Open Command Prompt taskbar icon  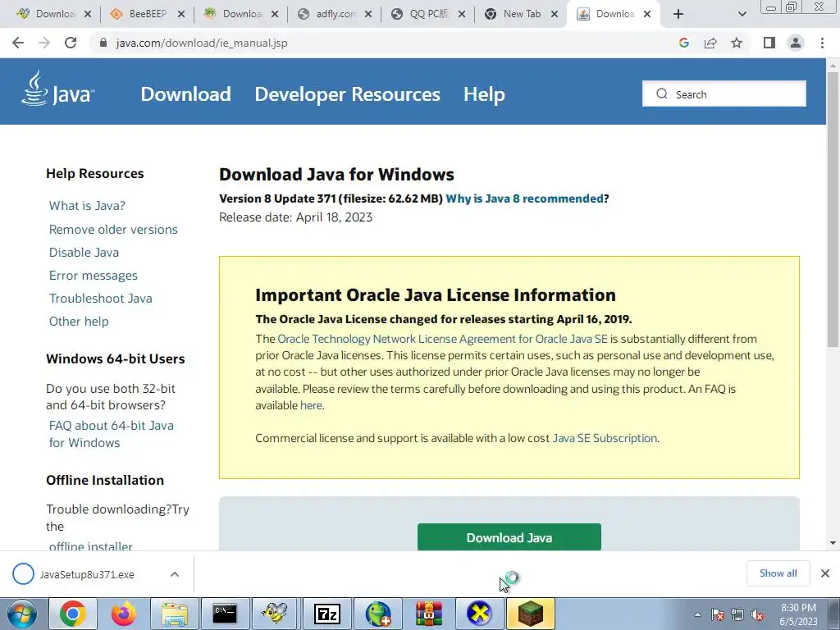click(x=225, y=614)
